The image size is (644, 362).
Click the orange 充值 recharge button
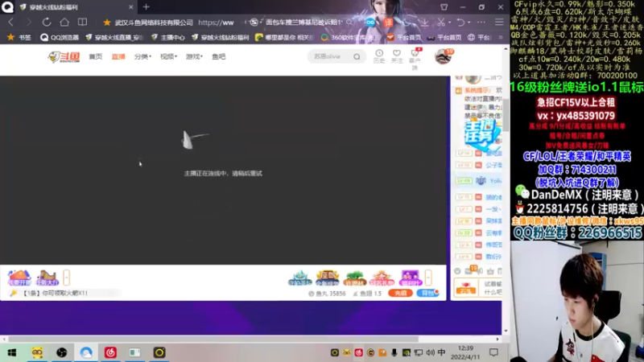click(400, 293)
